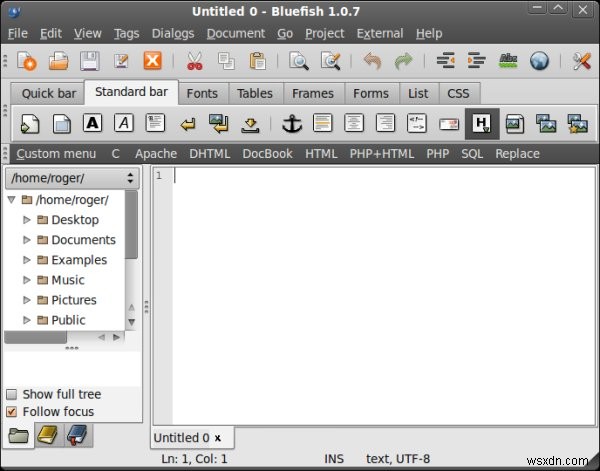The width and height of the screenshot is (600, 471).
Task: Insert an email link icon
Action: point(449,124)
